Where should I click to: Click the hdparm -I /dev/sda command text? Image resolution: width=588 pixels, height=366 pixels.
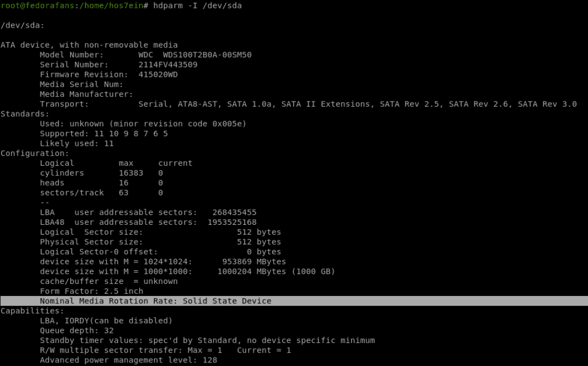[196, 5]
